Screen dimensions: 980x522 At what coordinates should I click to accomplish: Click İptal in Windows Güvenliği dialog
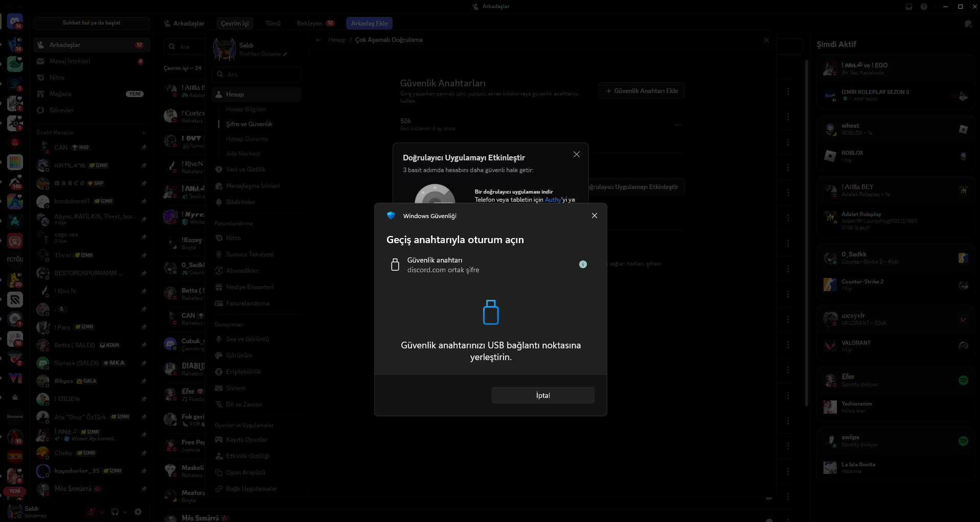point(543,395)
